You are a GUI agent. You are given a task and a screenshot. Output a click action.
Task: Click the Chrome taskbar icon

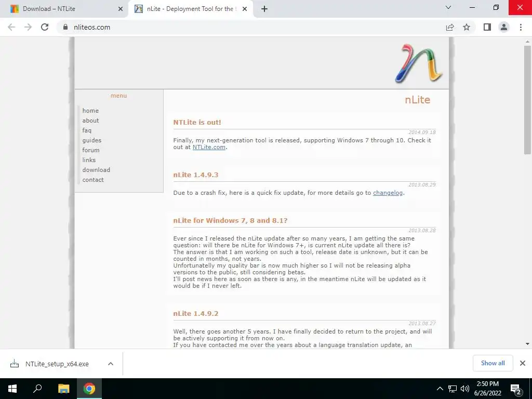pyautogui.click(x=89, y=389)
